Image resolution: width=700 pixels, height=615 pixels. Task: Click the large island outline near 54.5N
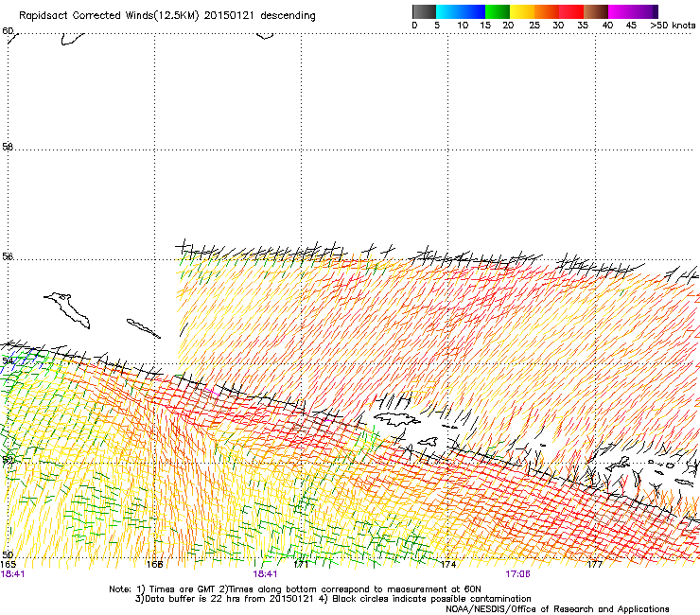67,310
